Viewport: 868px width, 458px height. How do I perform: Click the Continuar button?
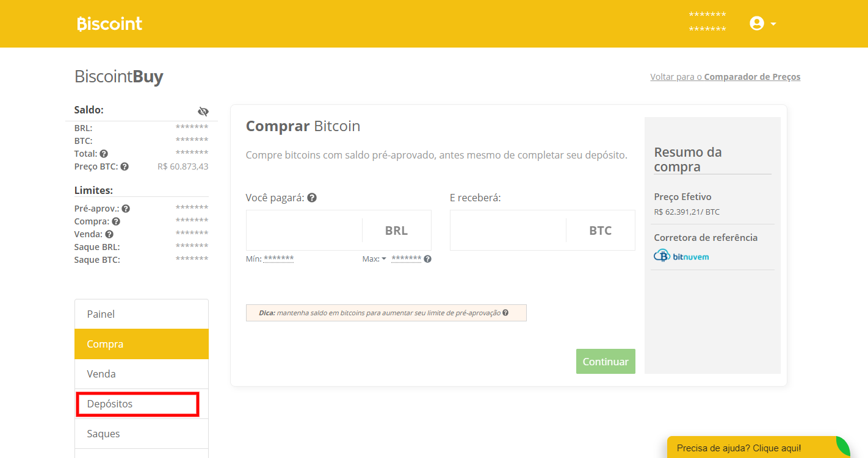(x=606, y=362)
